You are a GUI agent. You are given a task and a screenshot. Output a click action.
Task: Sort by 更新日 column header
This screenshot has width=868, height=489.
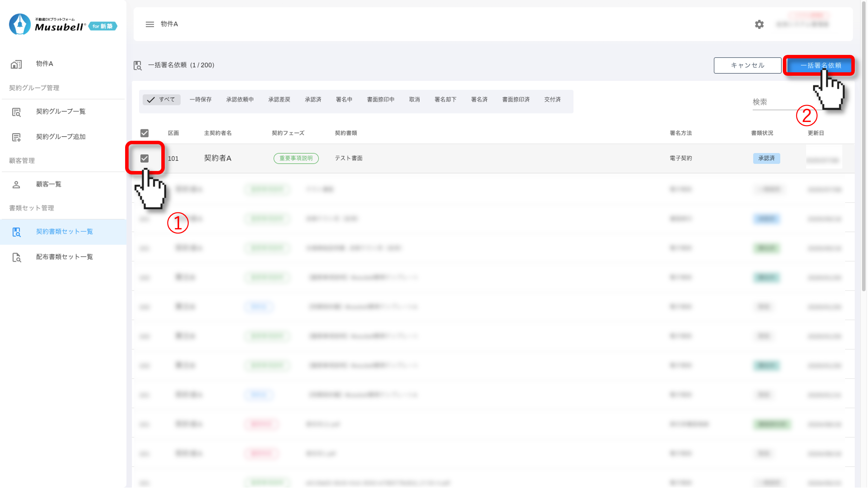click(x=816, y=133)
